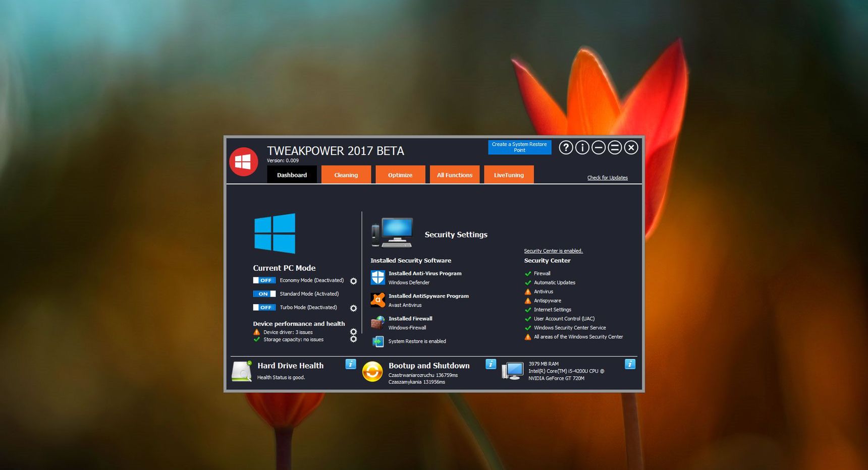Image resolution: width=868 pixels, height=470 pixels.
Task: Open Economy Mode settings gear
Action: (x=353, y=281)
